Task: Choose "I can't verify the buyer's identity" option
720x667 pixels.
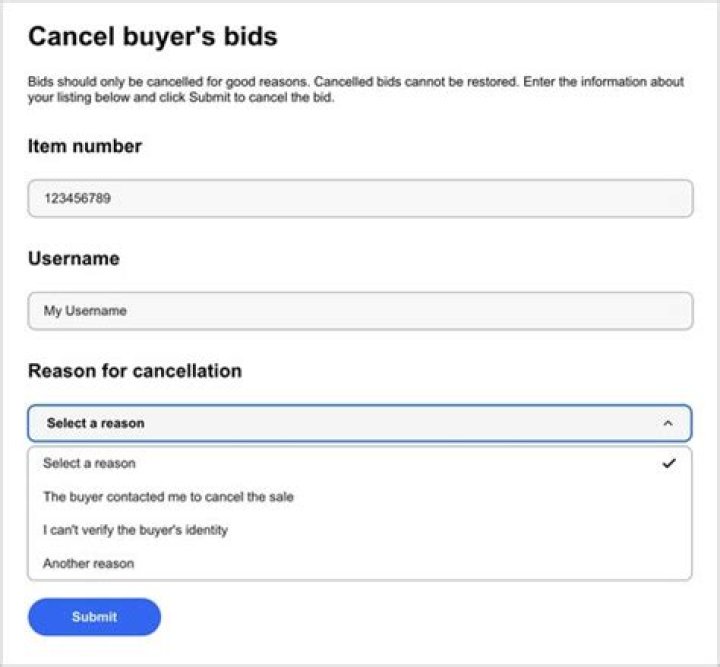Action: 135,530
